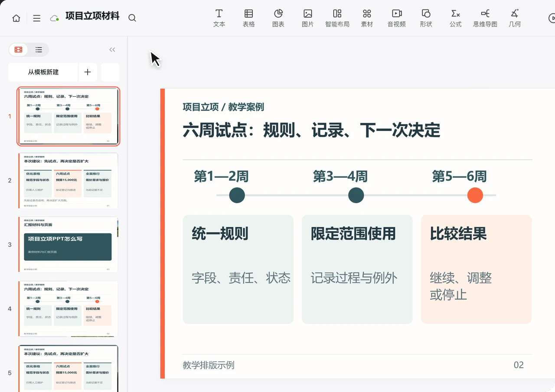555x392 pixels.
Task: Select slide 3 thumbnail 项目立项PPT怎么写
Action: (x=69, y=245)
